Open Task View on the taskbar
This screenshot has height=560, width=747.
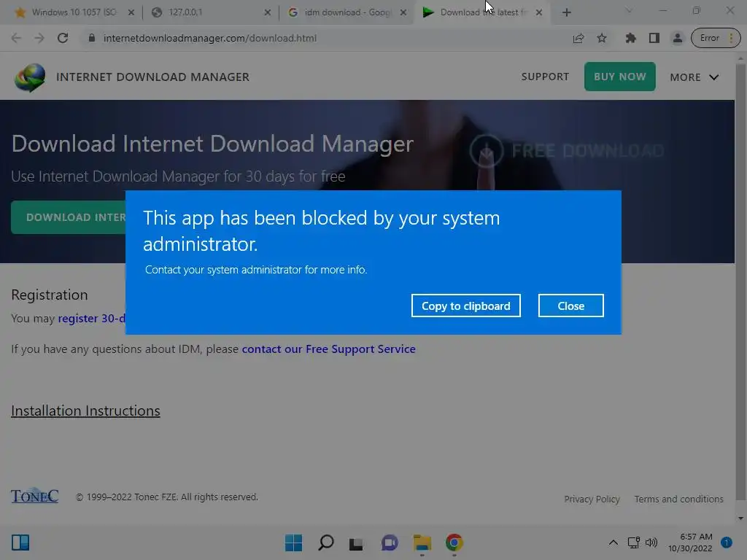[x=356, y=543]
